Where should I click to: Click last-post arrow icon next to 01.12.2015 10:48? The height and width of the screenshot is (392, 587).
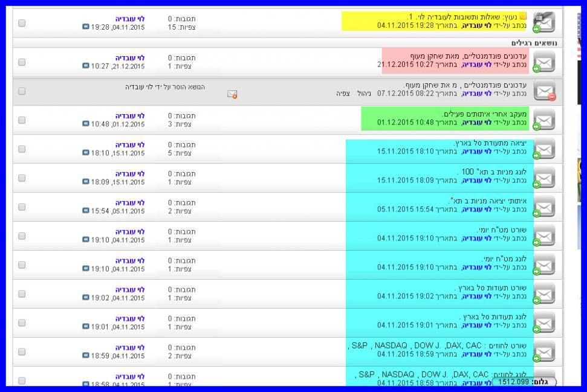(86, 124)
